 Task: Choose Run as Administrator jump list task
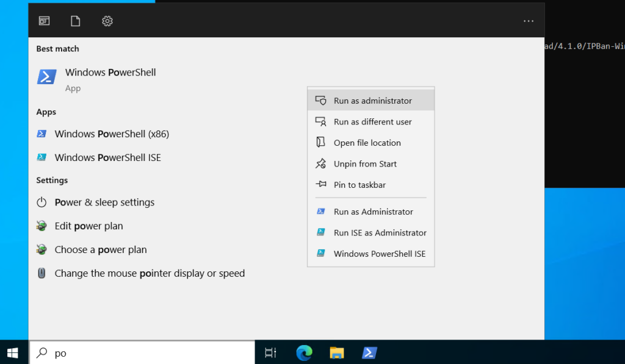click(370, 212)
